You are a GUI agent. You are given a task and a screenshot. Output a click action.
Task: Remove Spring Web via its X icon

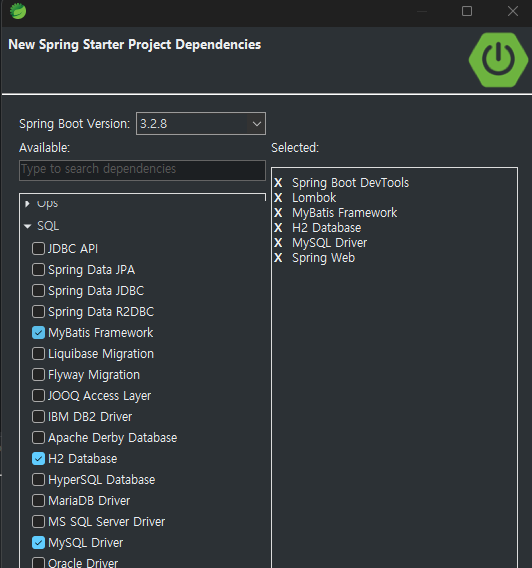pos(278,258)
